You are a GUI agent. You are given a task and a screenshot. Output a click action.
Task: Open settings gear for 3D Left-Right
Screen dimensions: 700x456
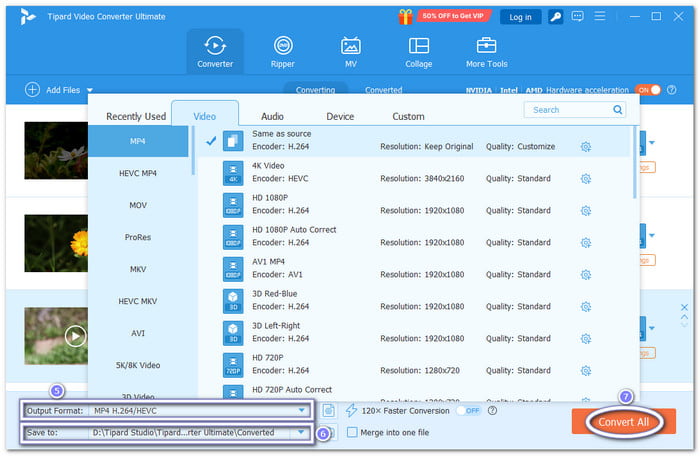pyautogui.click(x=586, y=339)
